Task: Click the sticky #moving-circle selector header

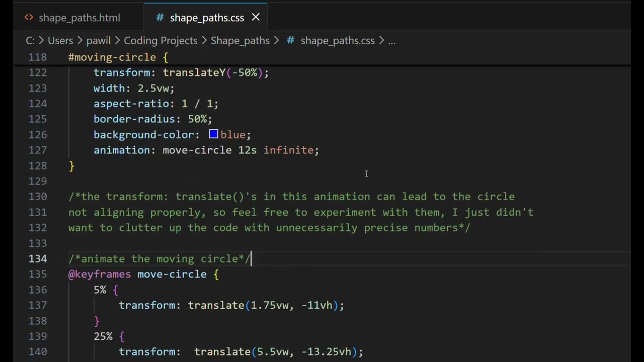Action: point(118,57)
